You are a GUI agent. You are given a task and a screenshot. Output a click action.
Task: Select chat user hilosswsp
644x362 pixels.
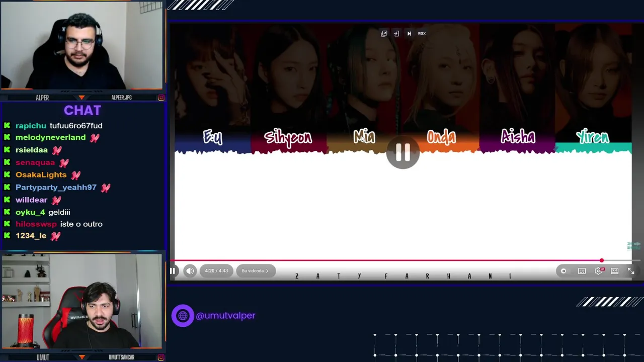click(x=36, y=224)
